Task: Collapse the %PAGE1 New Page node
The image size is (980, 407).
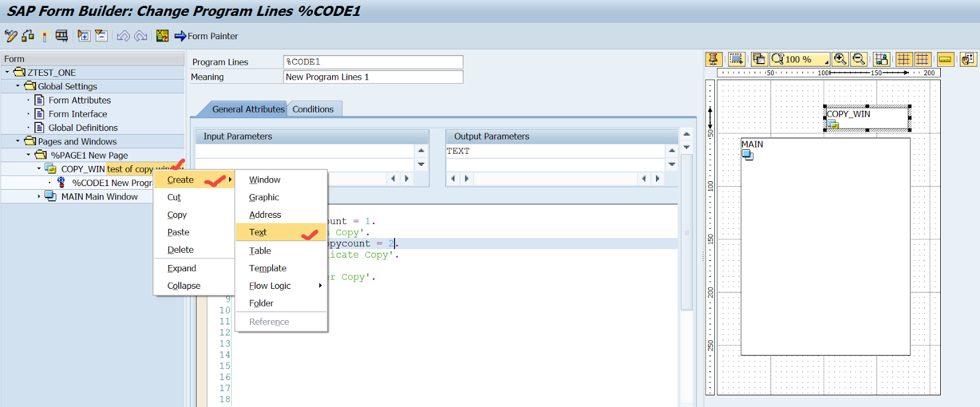Action: point(28,155)
